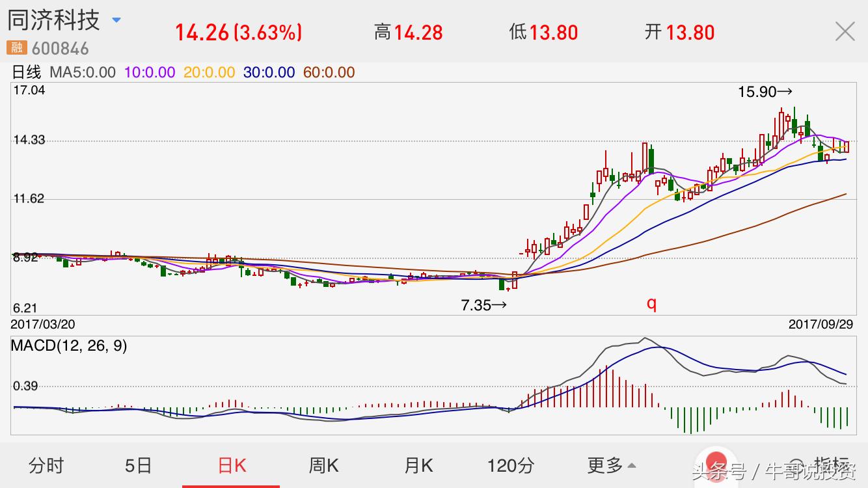This screenshot has width=868, height=488.
Task: Open the 120分 chart view
Action: click(x=511, y=466)
